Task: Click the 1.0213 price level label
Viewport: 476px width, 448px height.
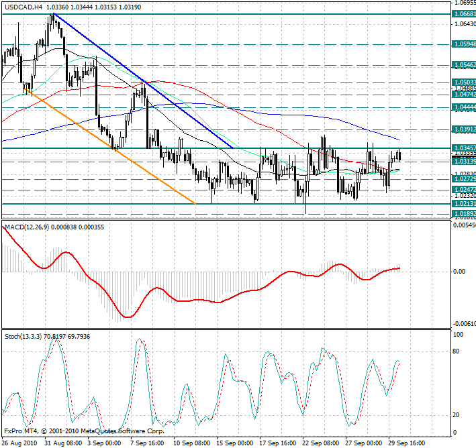Action: point(464,203)
